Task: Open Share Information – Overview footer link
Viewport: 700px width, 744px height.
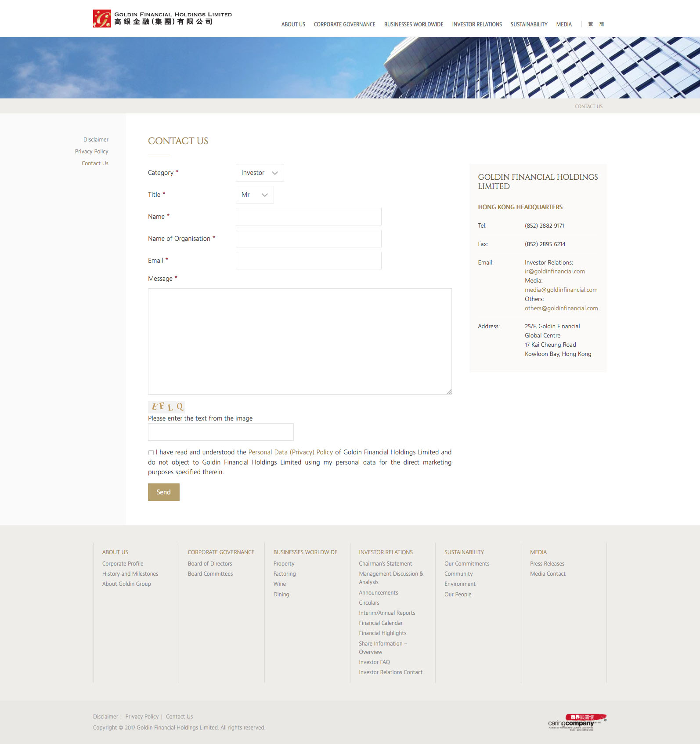Action: pos(383,648)
